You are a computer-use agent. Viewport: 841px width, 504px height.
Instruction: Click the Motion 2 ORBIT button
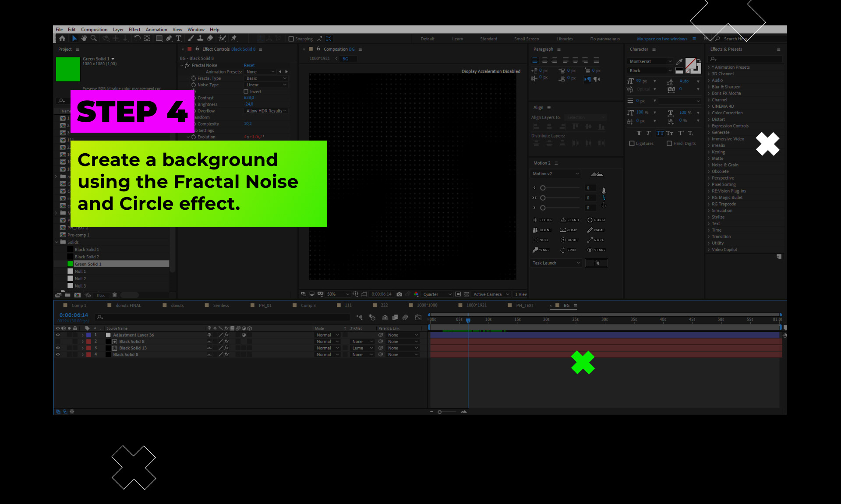point(569,240)
